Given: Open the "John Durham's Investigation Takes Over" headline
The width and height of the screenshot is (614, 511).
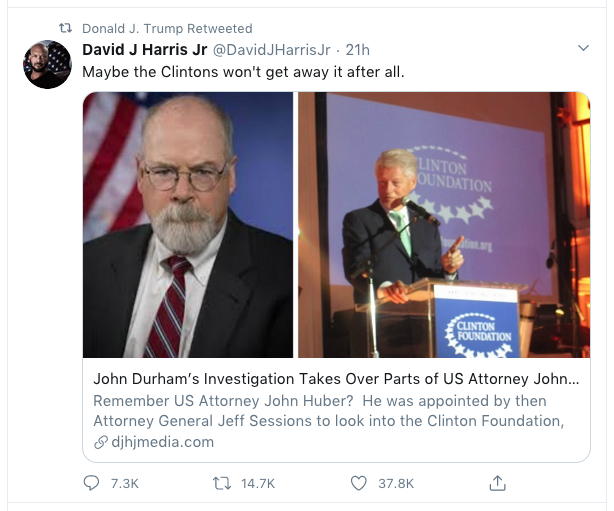Looking at the screenshot, I should point(335,380).
